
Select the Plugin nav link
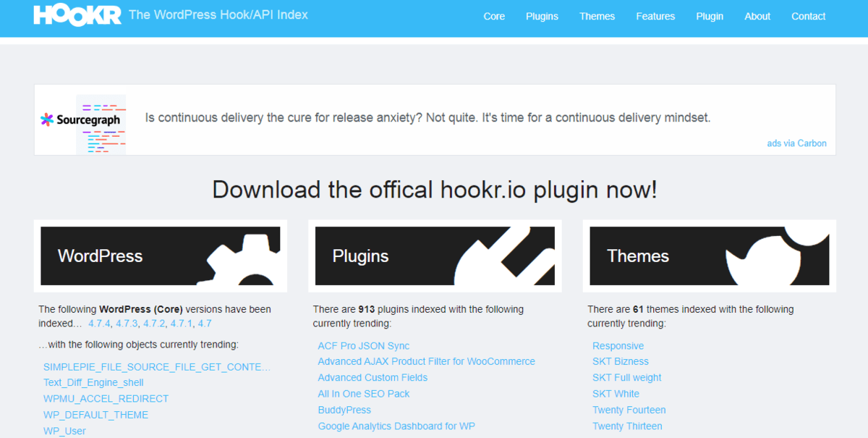pos(710,16)
